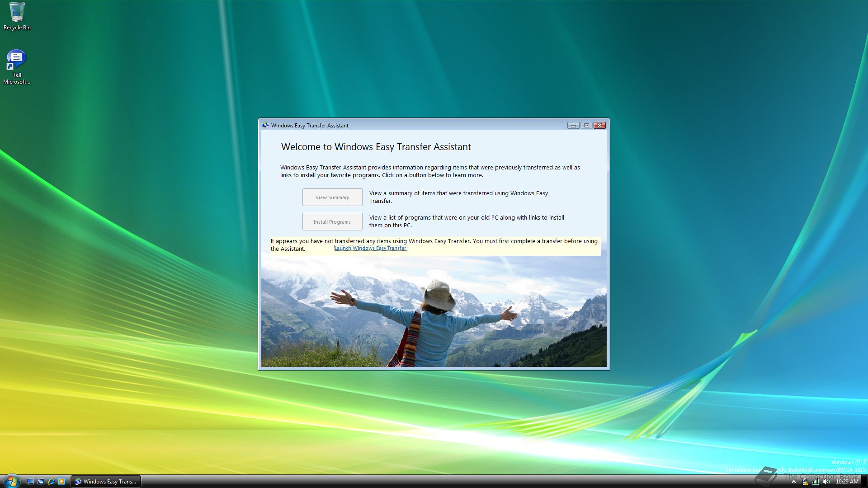868x488 pixels.
Task: Open the volume speaker tray icon
Action: [826, 482]
